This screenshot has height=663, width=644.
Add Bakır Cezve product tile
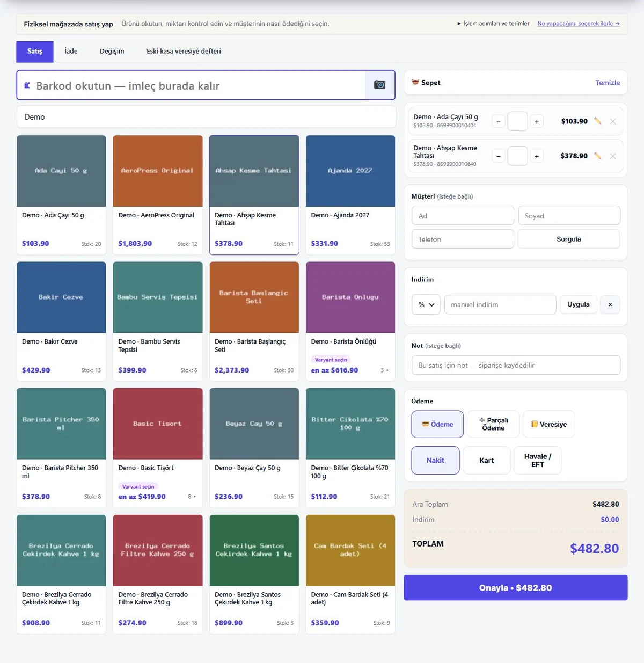pos(61,321)
